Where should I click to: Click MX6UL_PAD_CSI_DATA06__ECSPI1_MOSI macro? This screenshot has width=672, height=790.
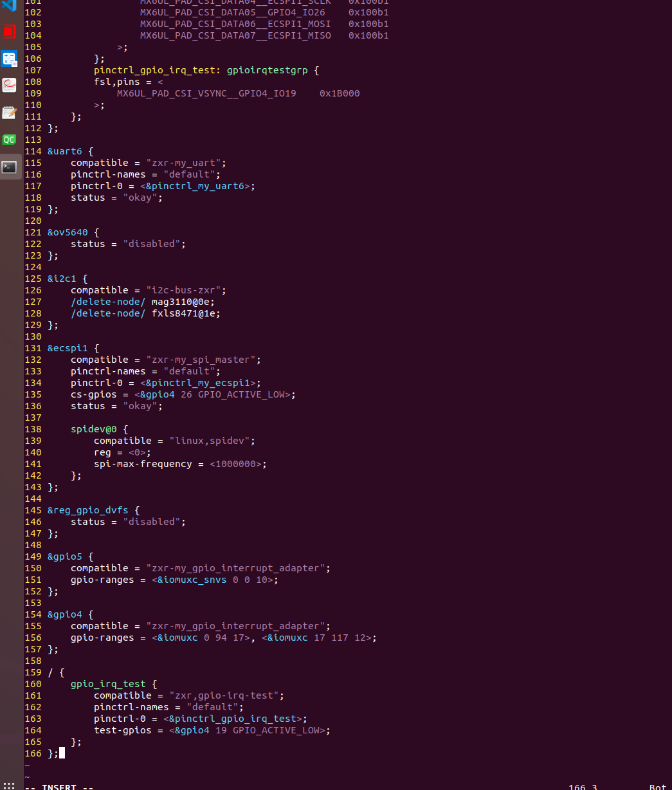pyautogui.click(x=235, y=24)
